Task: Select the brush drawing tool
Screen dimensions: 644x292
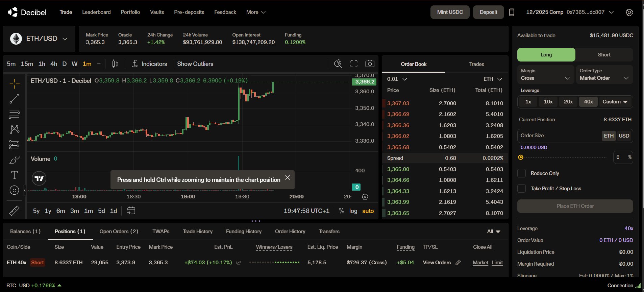Action: [14, 160]
